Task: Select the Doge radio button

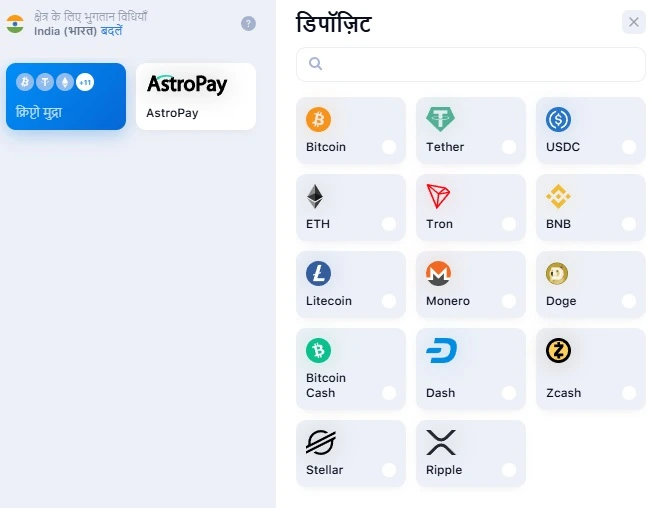Action: [629, 301]
